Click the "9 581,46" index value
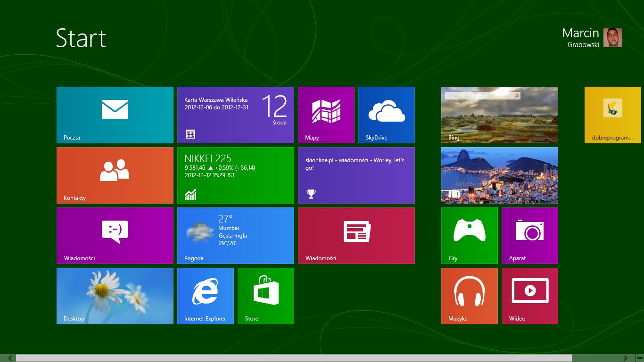Viewport: 644px width, 362px height. 195,168
